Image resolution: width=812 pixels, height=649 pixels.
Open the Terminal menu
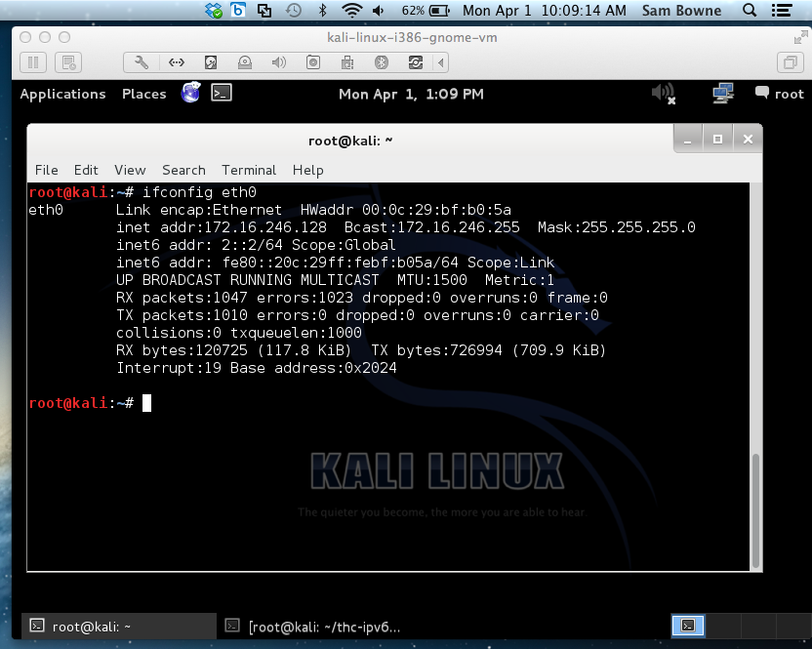point(249,170)
